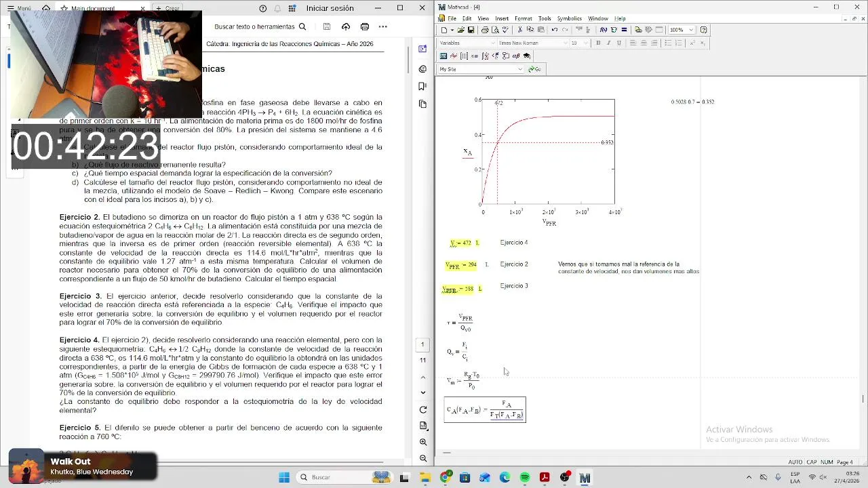
Task: Expand the My Site address dropdown
Action: (520, 69)
